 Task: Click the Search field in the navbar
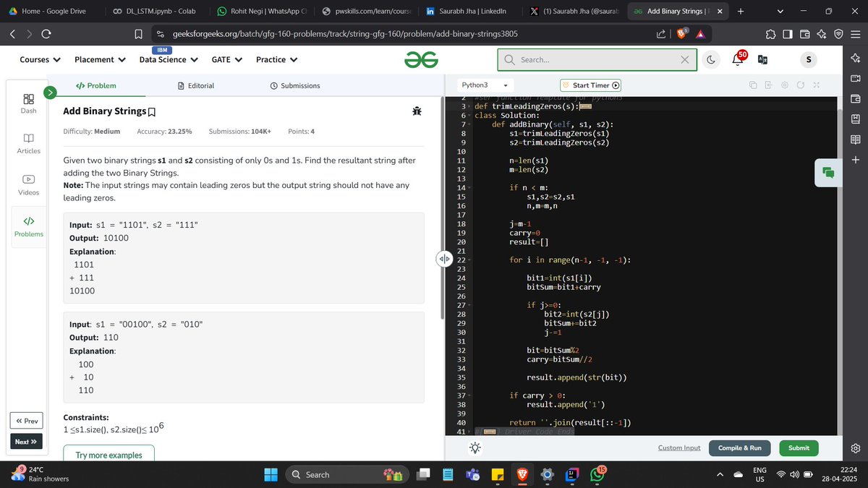[593, 59]
